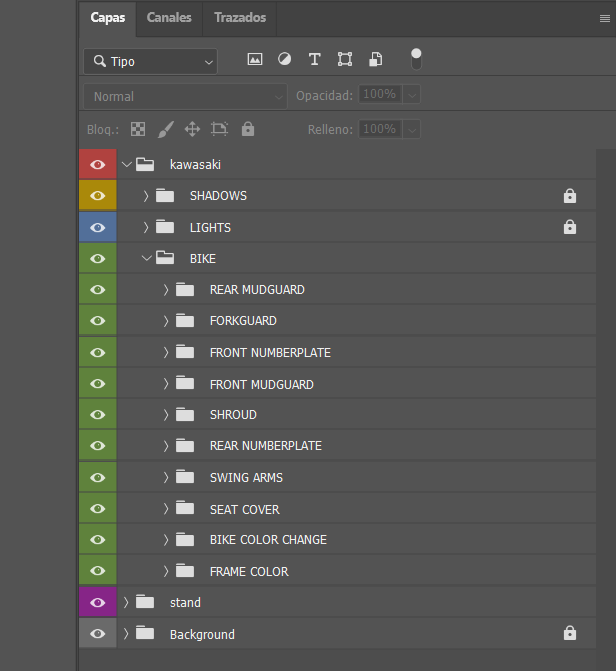Image resolution: width=616 pixels, height=671 pixels.
Task: Click the lock icon on Background group
Action: click(x=570, y=633)
